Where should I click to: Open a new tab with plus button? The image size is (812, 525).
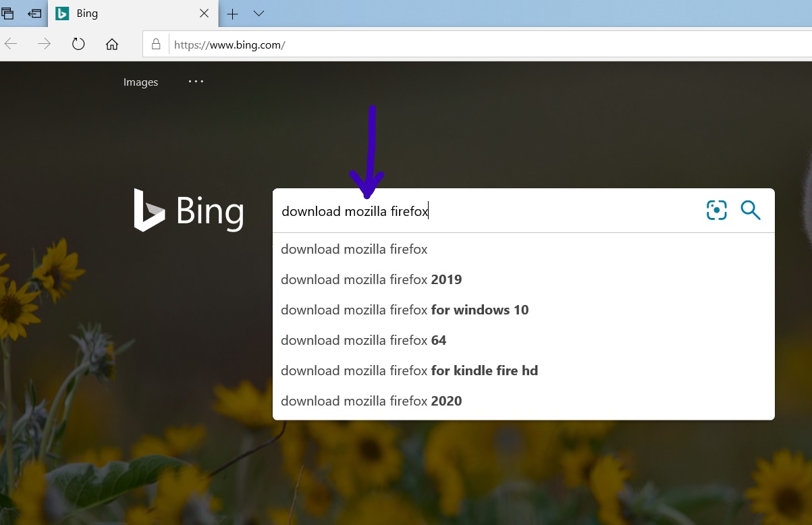click(x=232, y=13)
